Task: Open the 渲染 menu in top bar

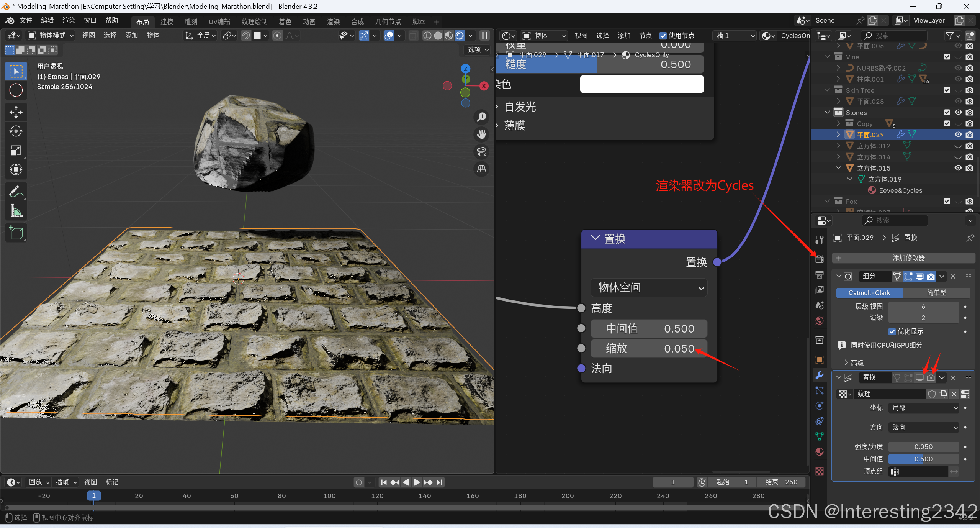Action: pos(69,20)
